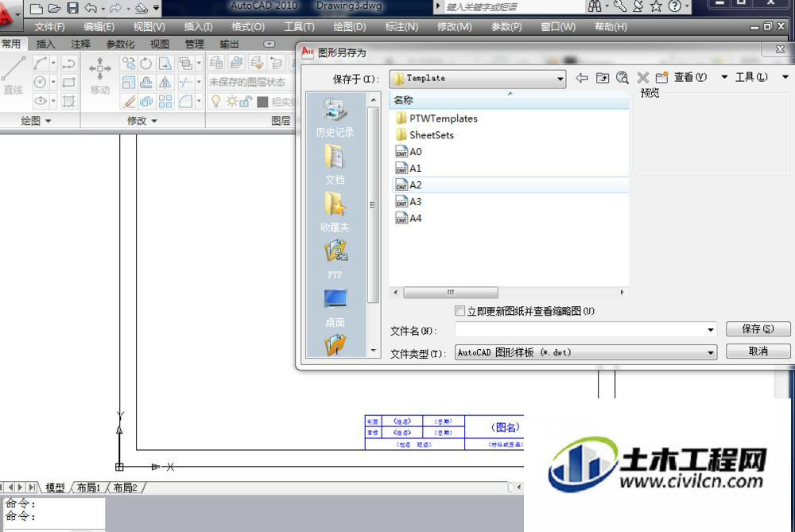The image size is (795, 532).
Task: Click the Undo arrow icon
Action: pos(91,8)
